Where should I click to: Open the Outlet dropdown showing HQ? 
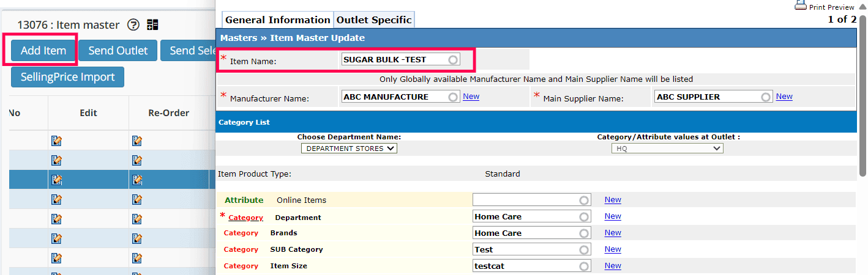pos(667,148)
